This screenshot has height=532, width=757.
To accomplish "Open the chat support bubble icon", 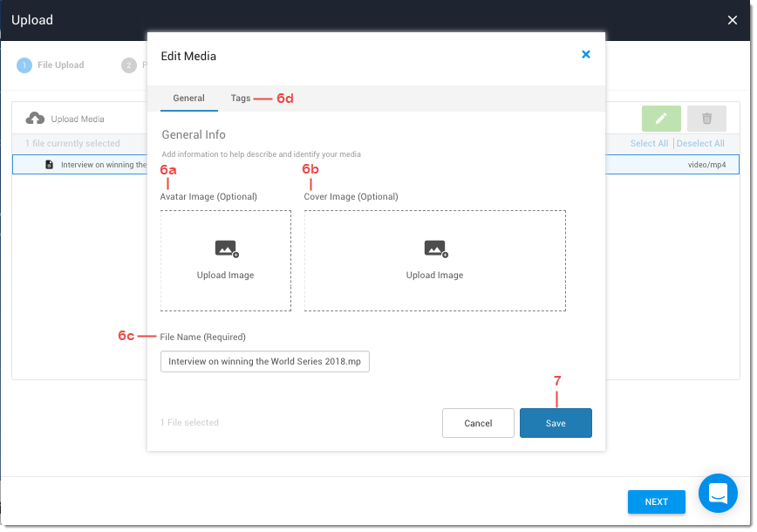I will [719, 494].
